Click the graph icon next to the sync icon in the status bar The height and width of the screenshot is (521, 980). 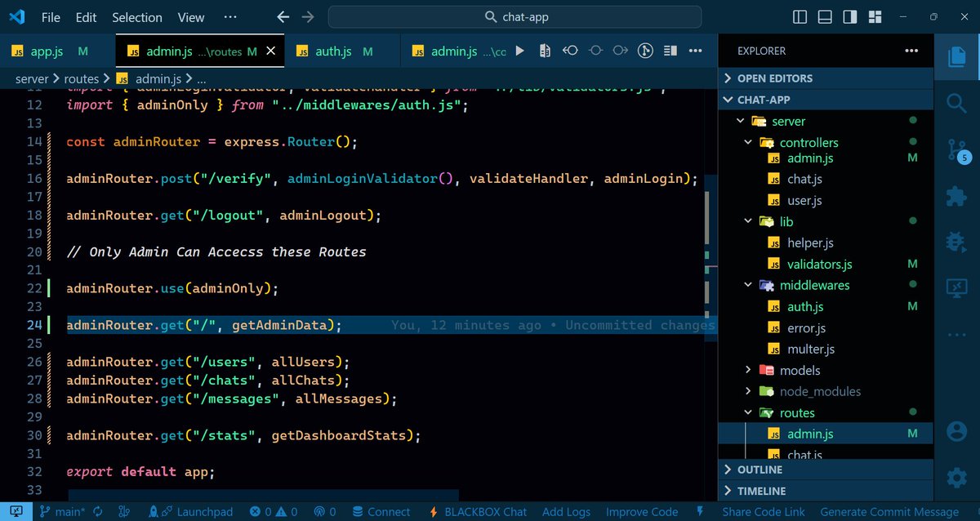124,511
